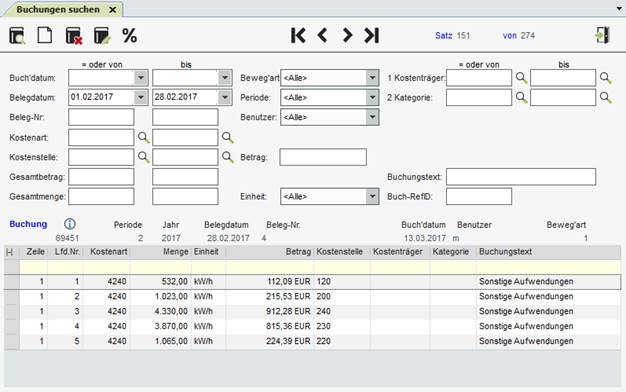Open the tab list arrow at top right
This screenshot has height=392, width=626.
tap(619, 8)
